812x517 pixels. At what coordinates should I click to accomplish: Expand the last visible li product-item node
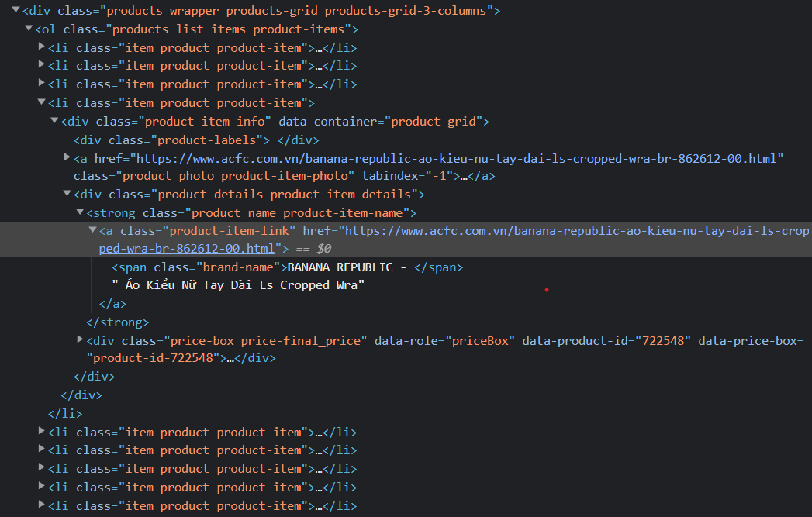41,504
